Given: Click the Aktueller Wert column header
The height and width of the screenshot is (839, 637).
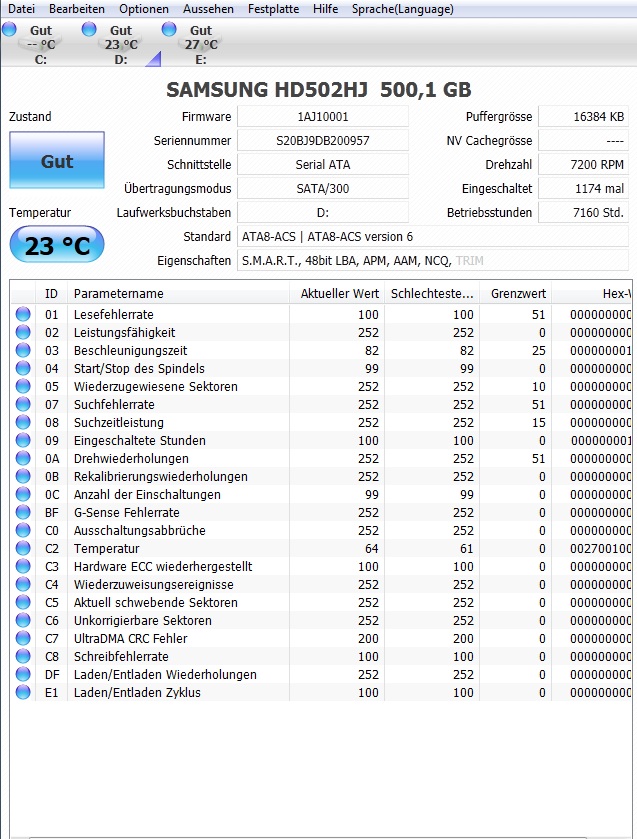Looking at the screenshot, I should [x=337, y=294].
